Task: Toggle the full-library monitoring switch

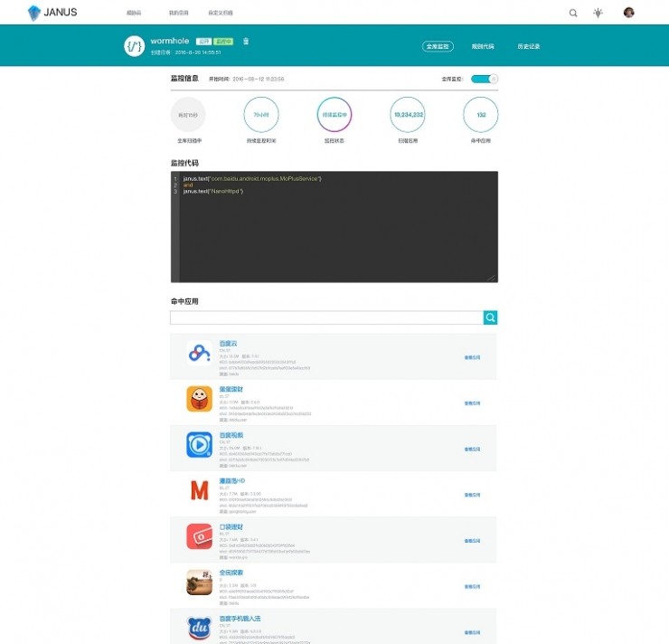Action: pyautogui.click(x=485, y=79)
